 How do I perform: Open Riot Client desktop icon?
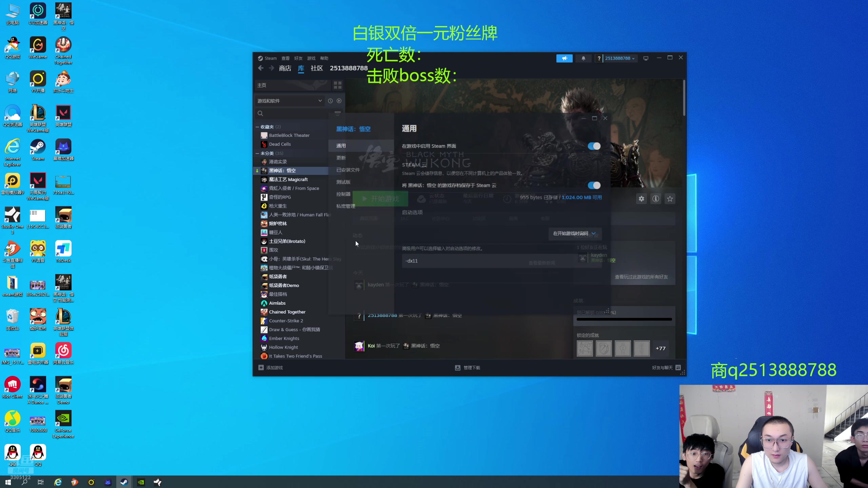click(13, 387)
